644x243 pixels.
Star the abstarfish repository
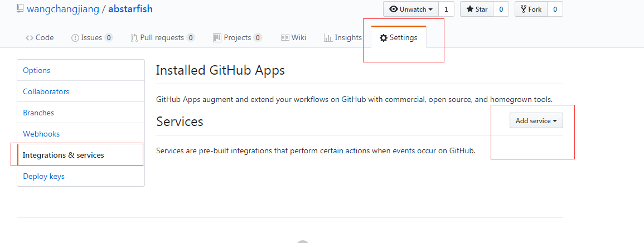477,9
